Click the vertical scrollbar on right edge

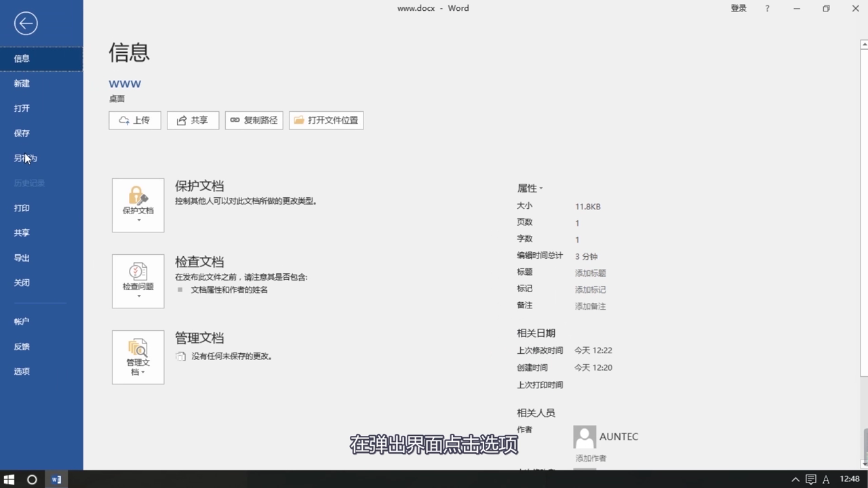pyautogui.click(x=864, y=211)
